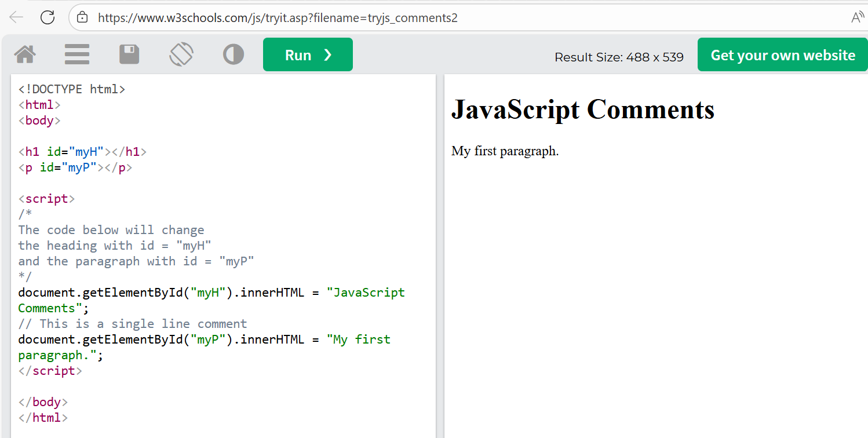View site information via lock icon
The width and height of the screenshot is (868, 438).
coord(83,17)
